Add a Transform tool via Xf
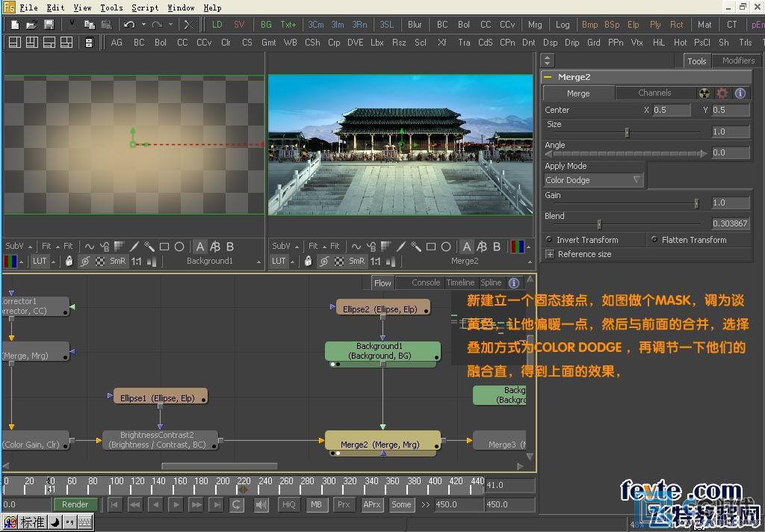 [442, 43]
